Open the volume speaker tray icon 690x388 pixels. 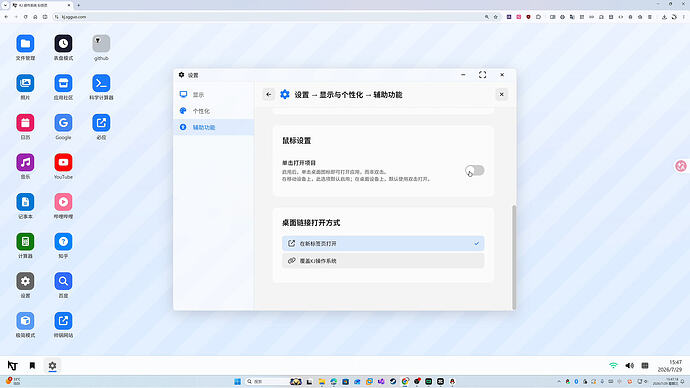click(629, 366)
